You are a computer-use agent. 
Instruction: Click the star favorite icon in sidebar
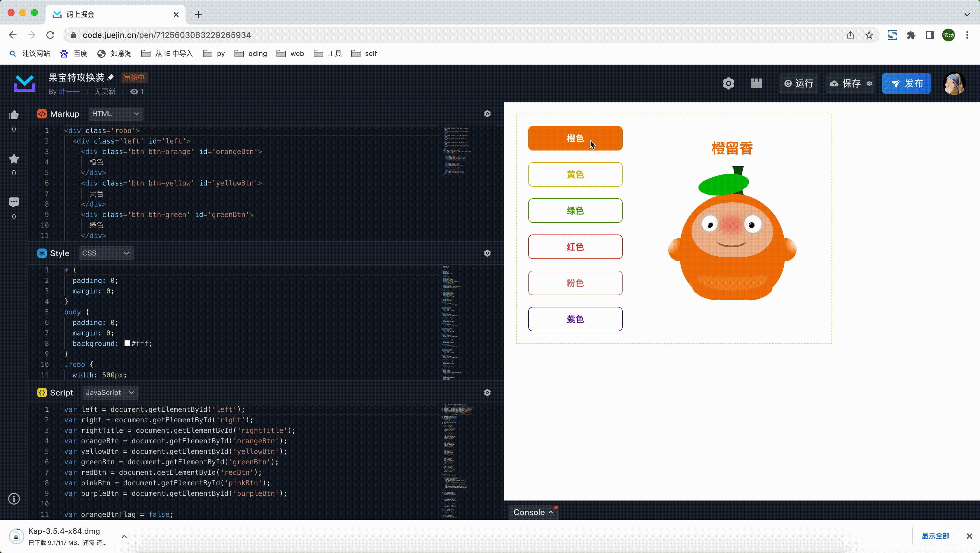14,159
